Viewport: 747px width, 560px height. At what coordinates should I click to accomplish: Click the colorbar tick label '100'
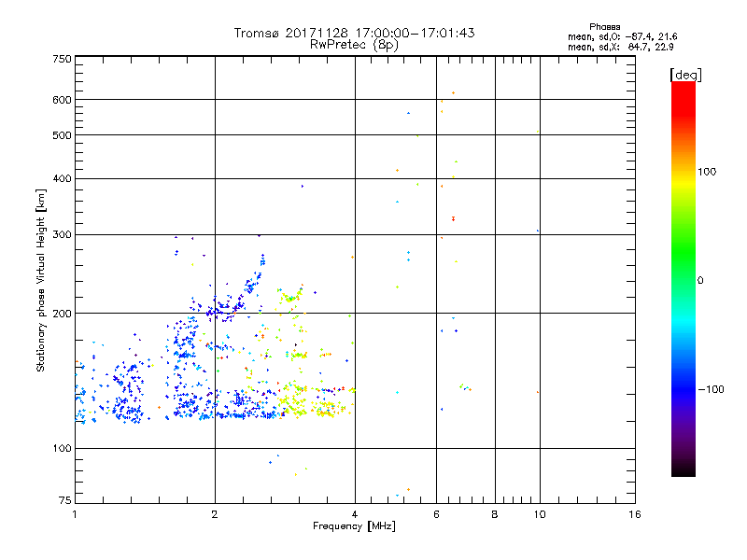707,172
